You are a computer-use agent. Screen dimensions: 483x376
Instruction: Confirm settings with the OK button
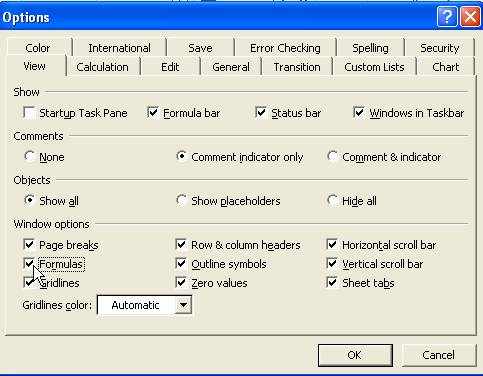[x=355, y=355]
